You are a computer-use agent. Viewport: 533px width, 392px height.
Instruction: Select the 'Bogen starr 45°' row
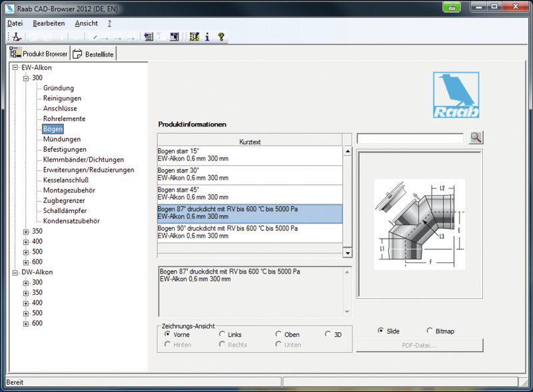[x=250, y=194]
